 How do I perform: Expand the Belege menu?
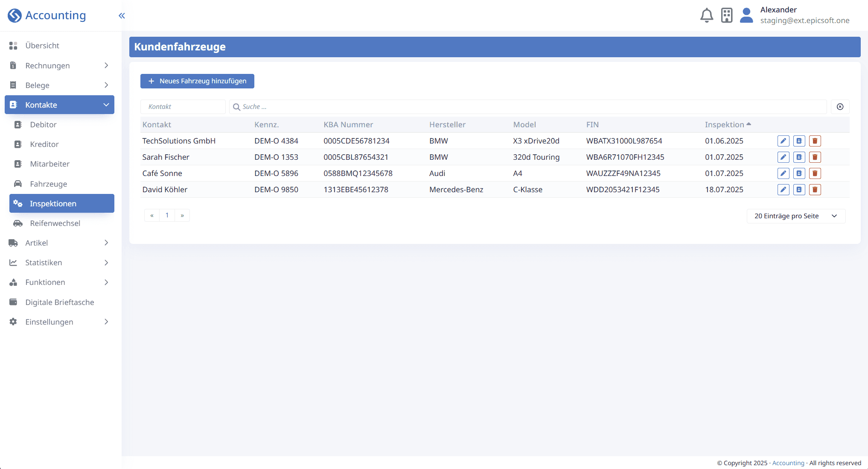tap(59, 85)
